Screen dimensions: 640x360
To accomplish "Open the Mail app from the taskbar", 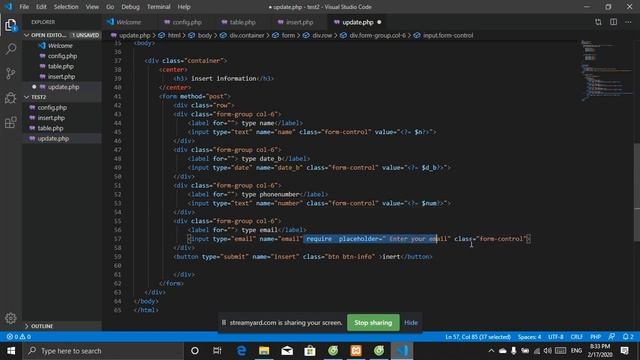I will click(287, 351).
